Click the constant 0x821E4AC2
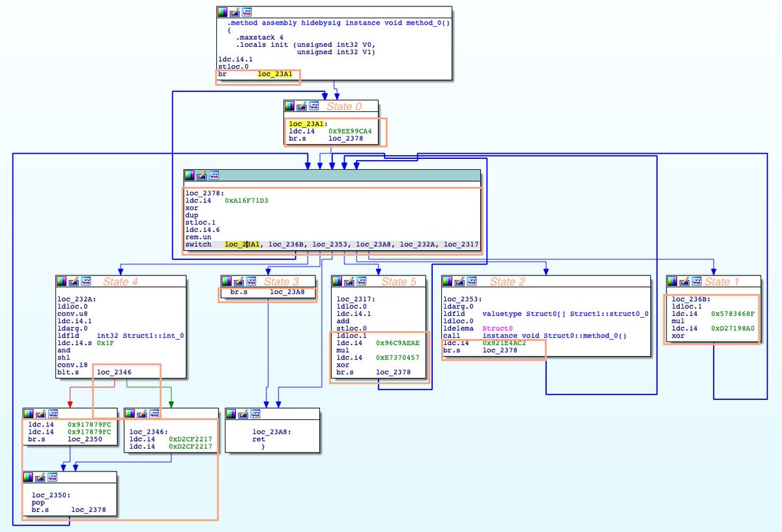The height and width of the screenshot is (532, 782). coord(504,343)
